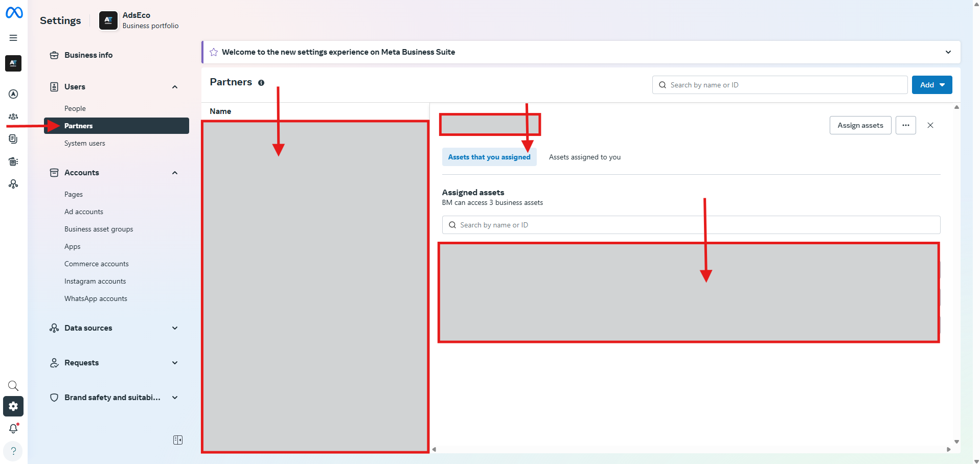The image size is (980, 464).
Task: Click the AdsEco business portfolio logo in header
Action: (108, 20)
